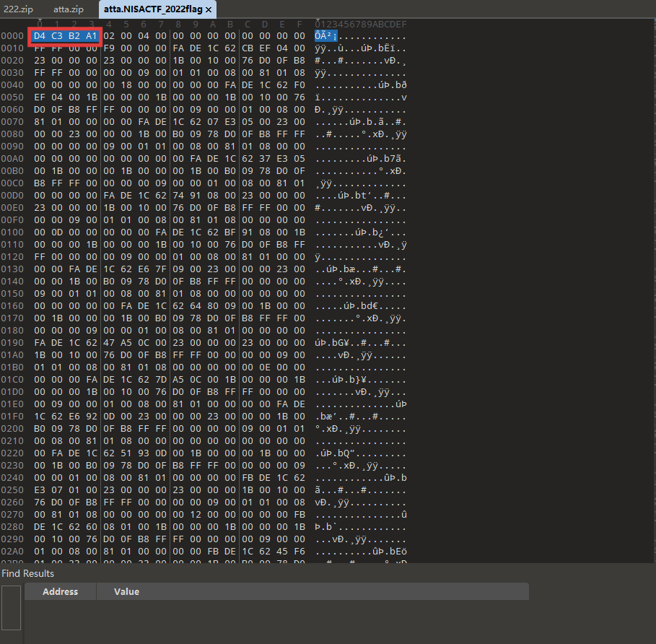The width and height of the screenshot is (656, 644).
Task: Close the atta.NISACTF_2022flag tab
Action: pos(209,10)
